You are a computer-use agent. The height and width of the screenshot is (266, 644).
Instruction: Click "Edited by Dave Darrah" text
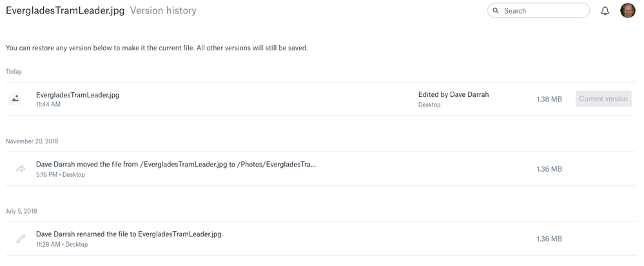(453, 94)
